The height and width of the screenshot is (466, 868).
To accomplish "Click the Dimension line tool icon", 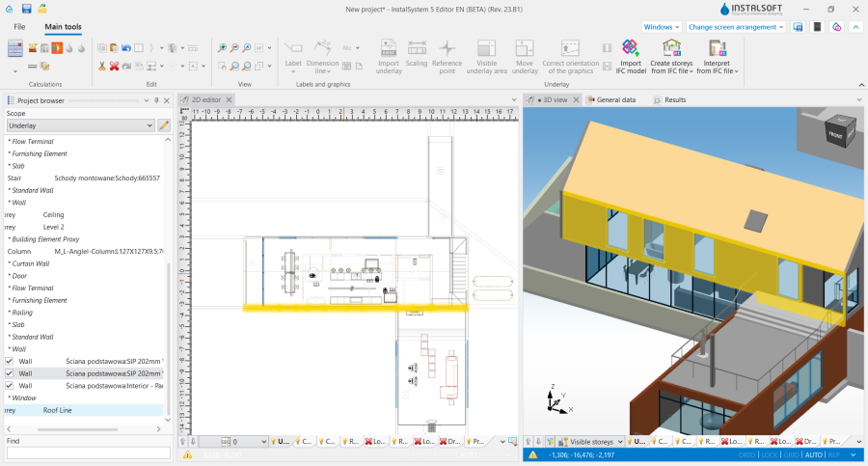I will coord(322,48).
